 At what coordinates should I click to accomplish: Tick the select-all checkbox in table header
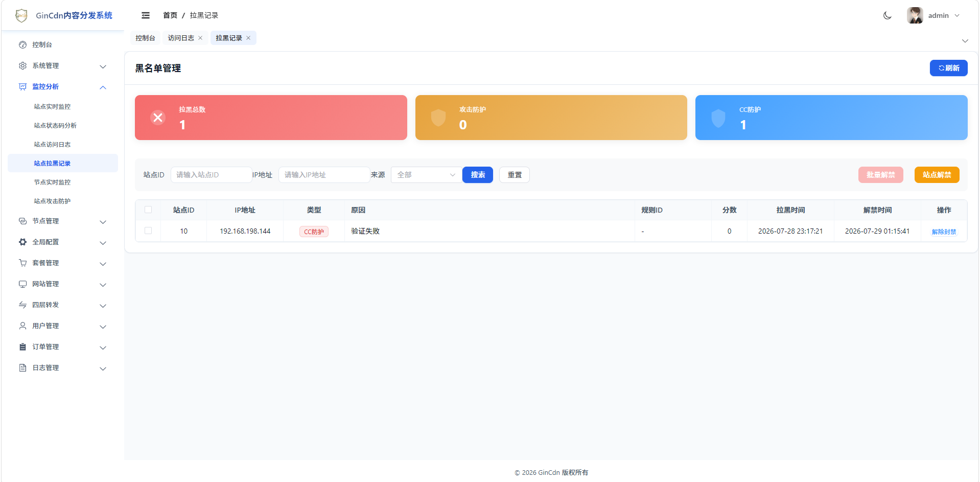pyautogui.click(x=148, y=210)
